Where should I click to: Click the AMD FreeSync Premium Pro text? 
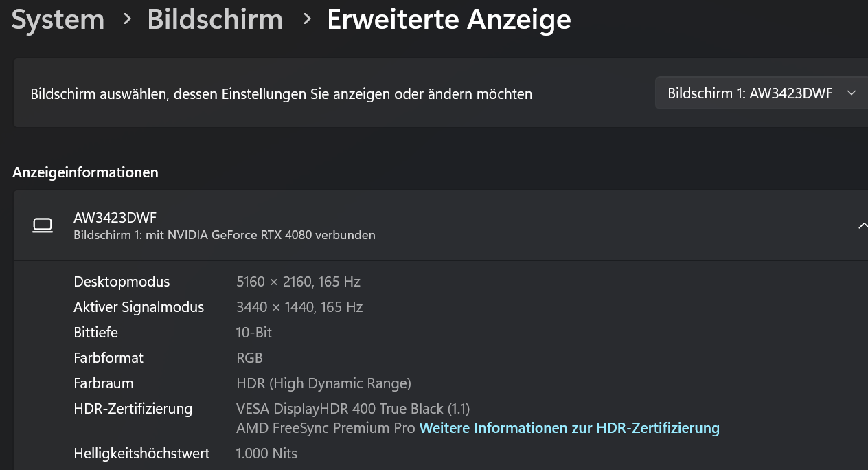[x=325, y=428]
